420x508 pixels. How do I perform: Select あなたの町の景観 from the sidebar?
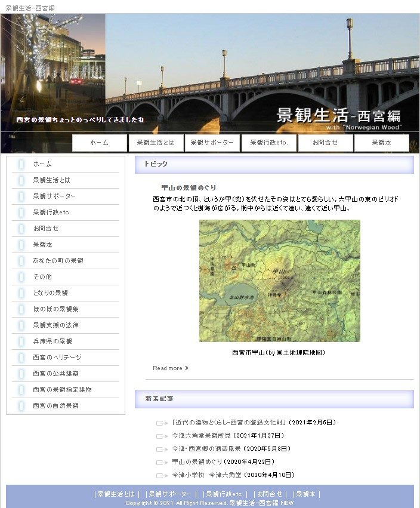[58, 261]
